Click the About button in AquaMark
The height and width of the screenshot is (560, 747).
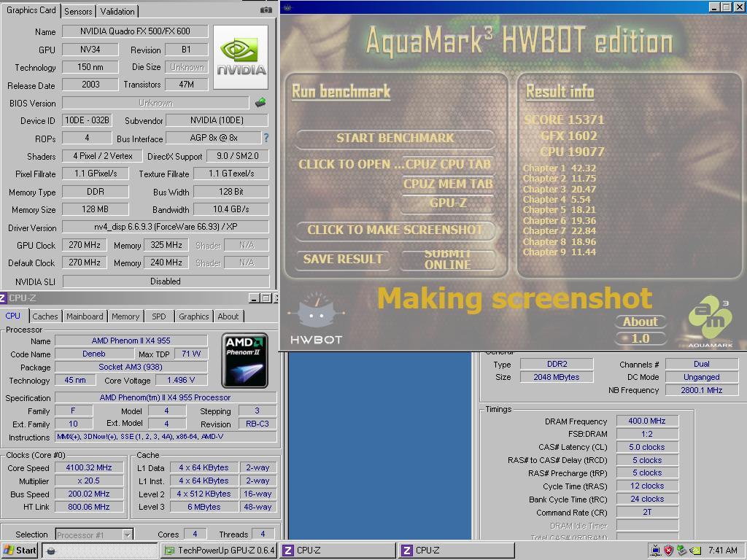[x=640, y=322]
